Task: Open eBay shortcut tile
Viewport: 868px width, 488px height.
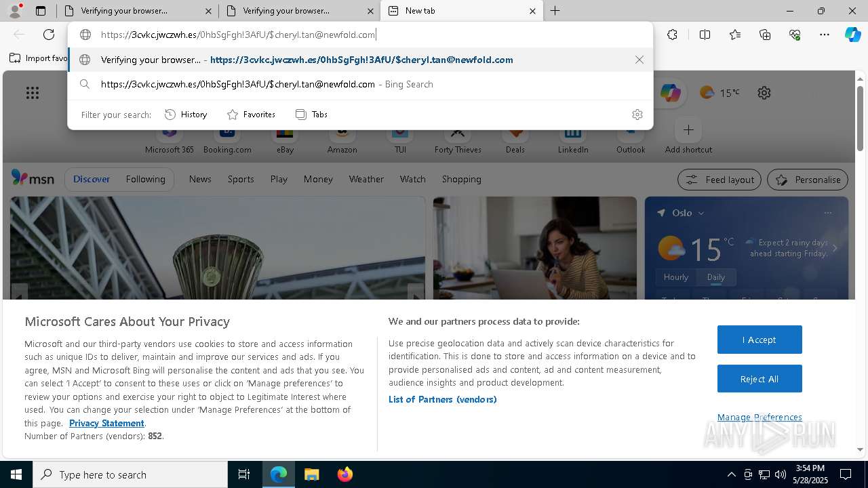Action: (x=285, y=141)
